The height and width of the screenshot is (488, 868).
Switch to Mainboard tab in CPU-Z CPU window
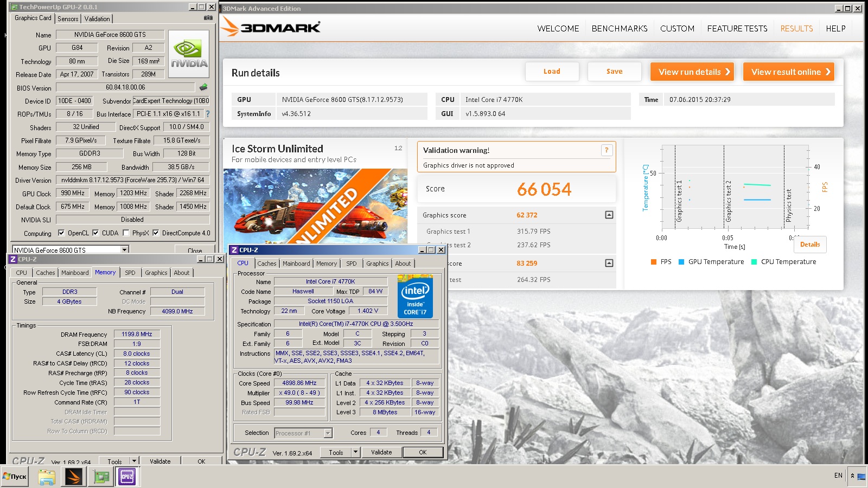296,264
